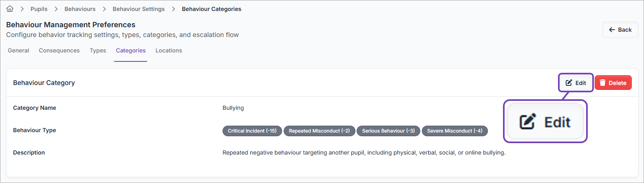This screenshot has width=644, height=183.
Task: Navigate to Behaviour Settings breadcrumb
Action: pyautogui.click(x=139, y=9)
